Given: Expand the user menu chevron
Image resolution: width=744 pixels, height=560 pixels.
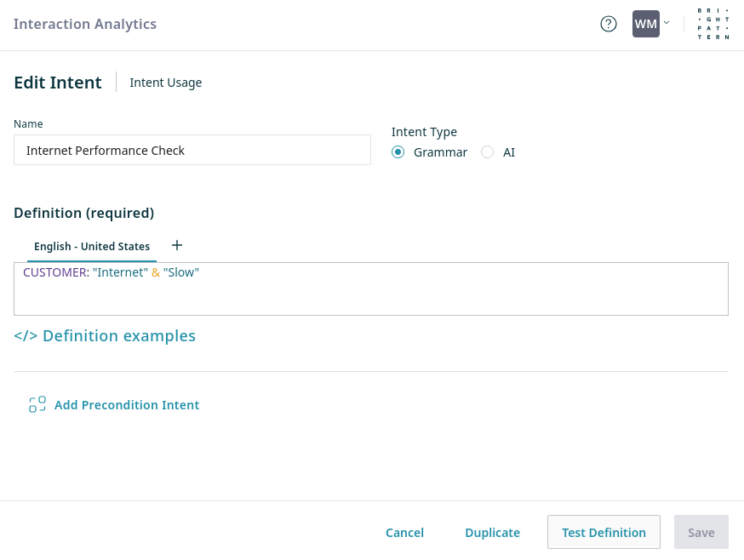Looking at the screenshot, I should 667,22.
